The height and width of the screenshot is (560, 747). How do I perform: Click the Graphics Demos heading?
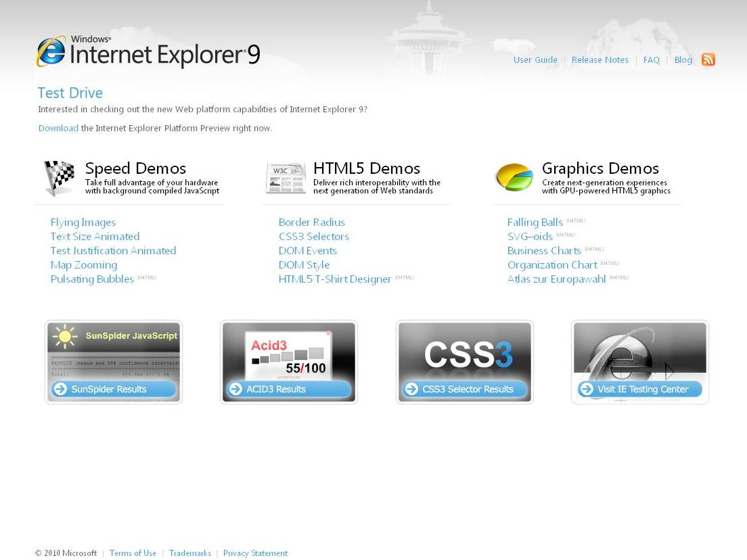click(600, 168)
